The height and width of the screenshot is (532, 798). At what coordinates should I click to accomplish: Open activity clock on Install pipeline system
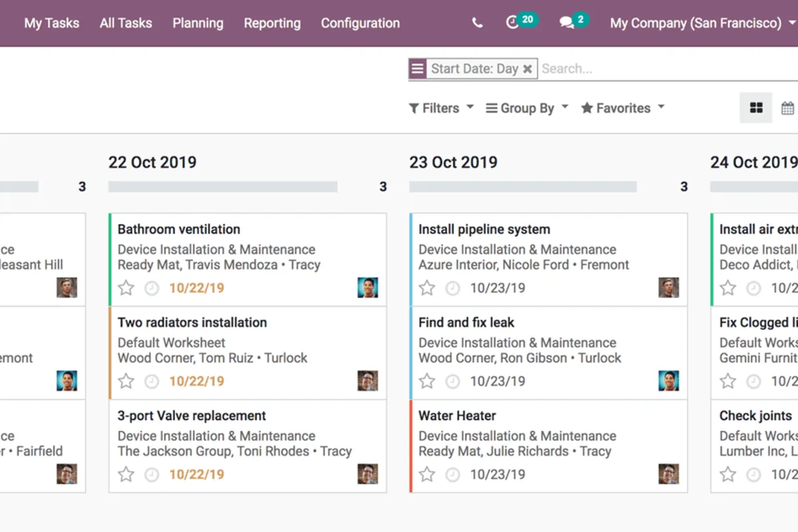coord(453,288)
